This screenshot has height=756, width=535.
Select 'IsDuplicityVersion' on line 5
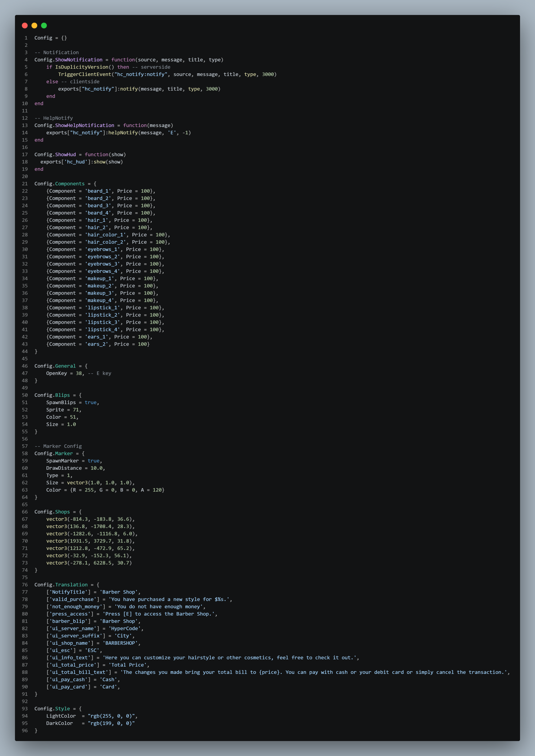coord(82,67)
